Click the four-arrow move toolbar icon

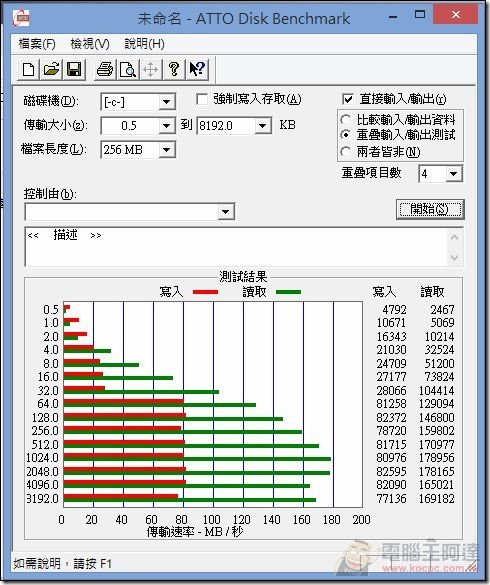point(150,69)
